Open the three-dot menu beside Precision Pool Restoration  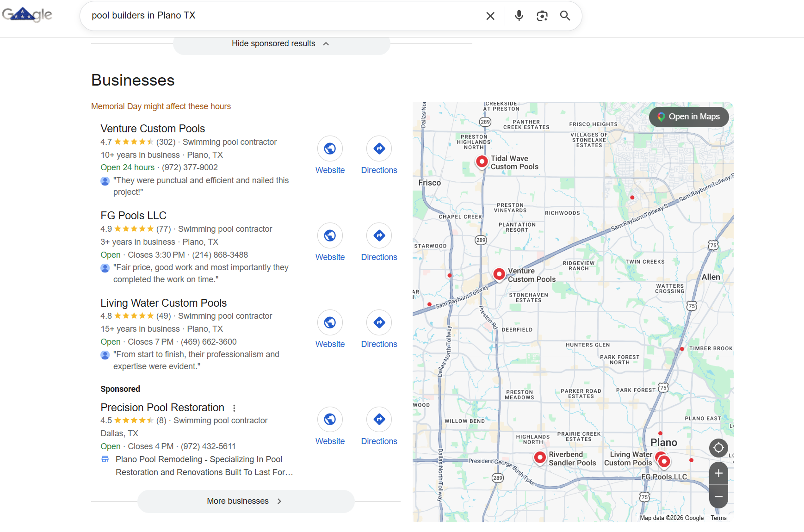click(x=234, y=408)
